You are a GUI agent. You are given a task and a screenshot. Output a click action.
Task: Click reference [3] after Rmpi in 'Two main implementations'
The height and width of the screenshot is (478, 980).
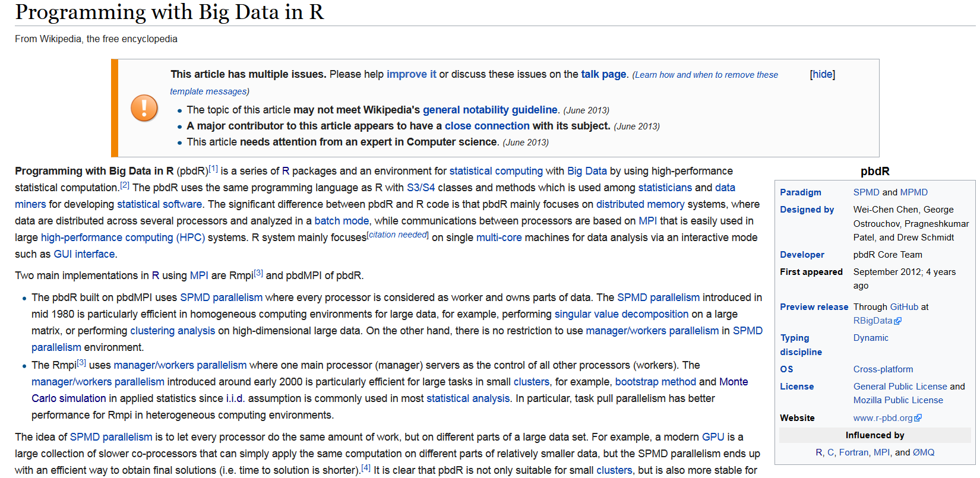coord(258,273)
